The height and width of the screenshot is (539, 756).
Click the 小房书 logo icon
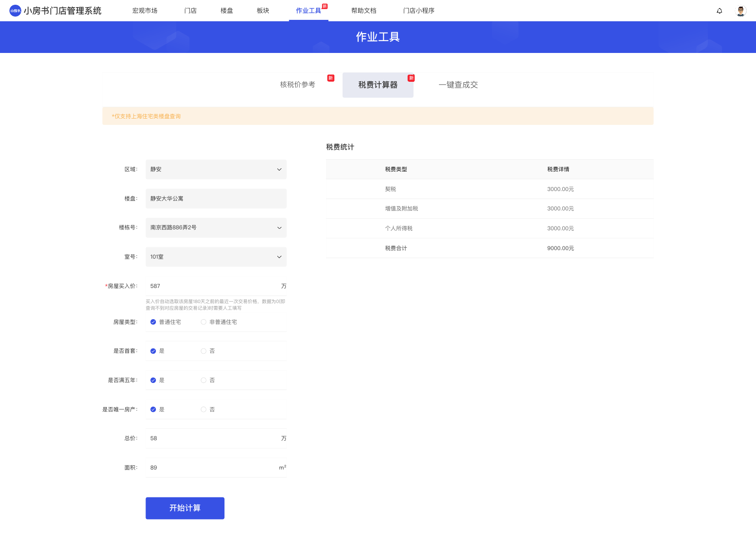click(x=15, y=10)
